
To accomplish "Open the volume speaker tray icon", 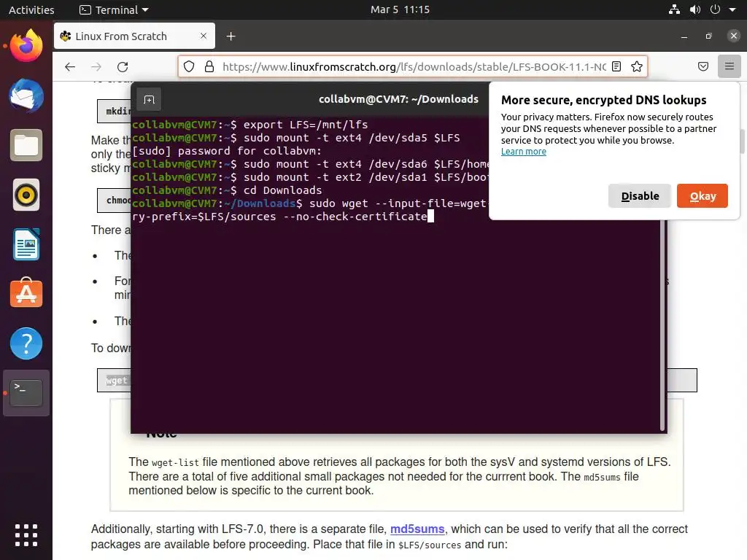I will pos(695,9).
